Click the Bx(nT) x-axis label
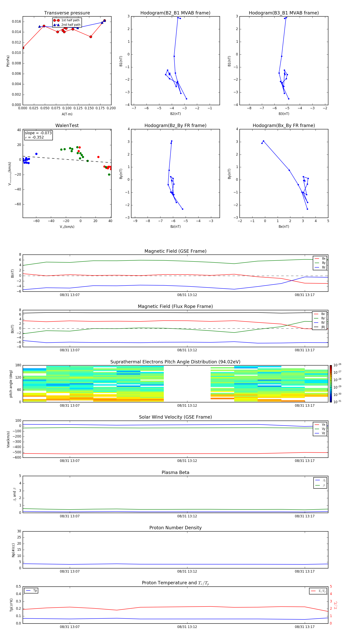This screenshot has height=644, width=351. 284,227
